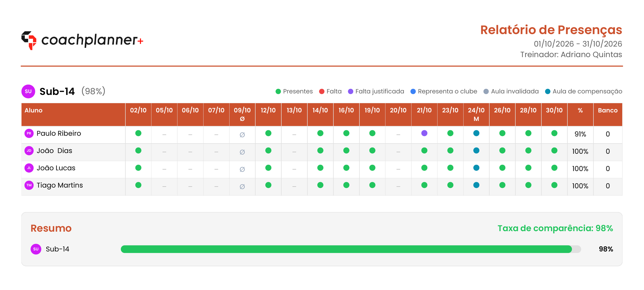Click the % column header

click(580, 115)
